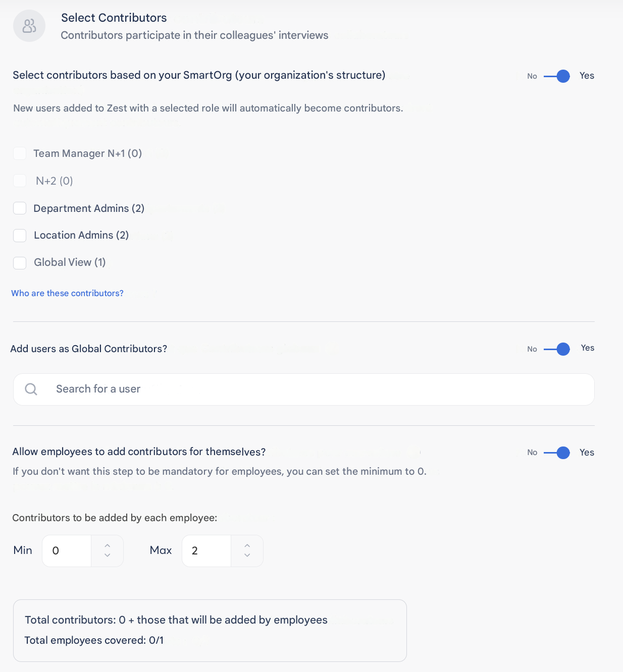The height and width of the screenshot is (672, 623).
Task: Toggle the SmartOrg contributors switch
Action: pos(557,76)
